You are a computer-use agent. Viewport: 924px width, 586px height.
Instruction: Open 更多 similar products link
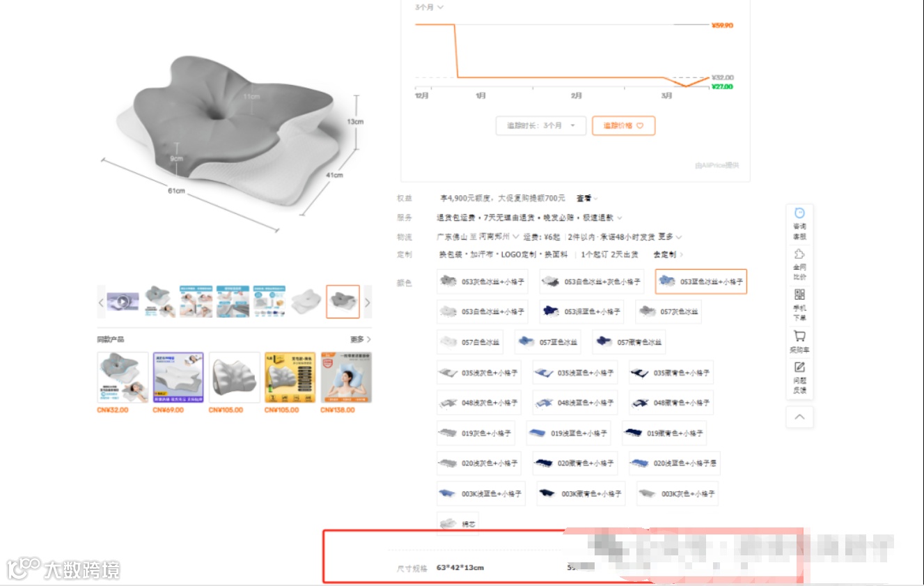(361, 339)
